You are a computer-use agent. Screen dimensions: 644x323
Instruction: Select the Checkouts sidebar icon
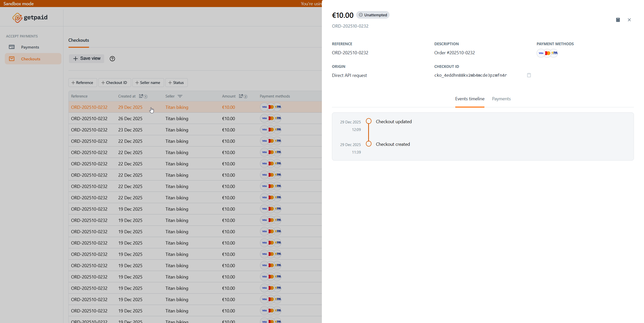click(x=12, y=59)
